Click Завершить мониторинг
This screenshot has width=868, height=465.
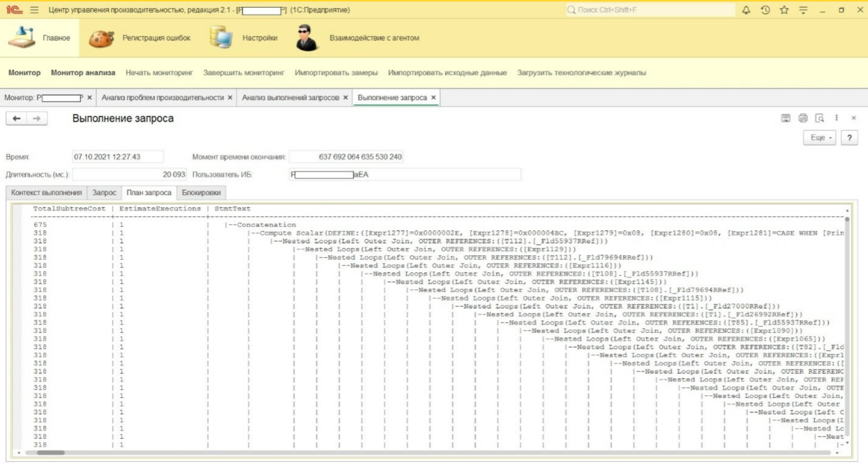(244, 73)
